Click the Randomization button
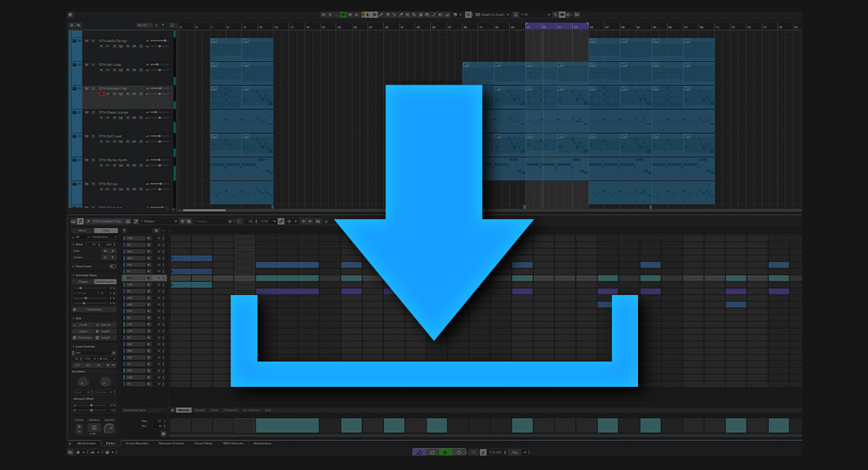The height and width of the screenshot is (470, 868). coord(106,281)
